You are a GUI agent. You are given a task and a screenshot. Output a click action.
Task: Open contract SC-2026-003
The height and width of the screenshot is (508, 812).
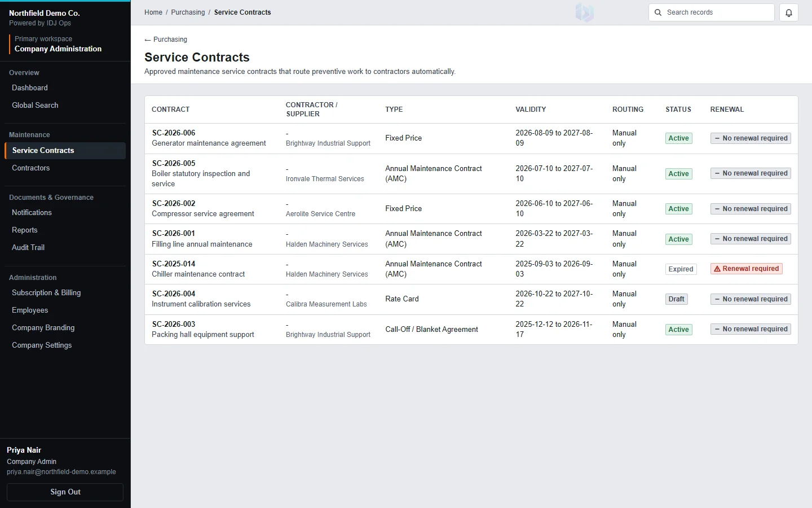[x=174, y=325]
